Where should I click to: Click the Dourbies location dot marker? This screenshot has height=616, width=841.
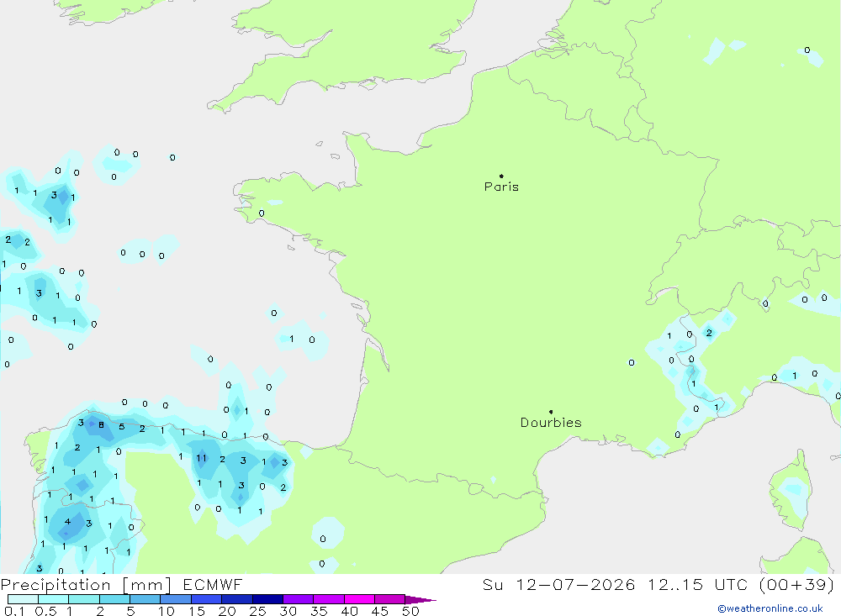(551, 412)
